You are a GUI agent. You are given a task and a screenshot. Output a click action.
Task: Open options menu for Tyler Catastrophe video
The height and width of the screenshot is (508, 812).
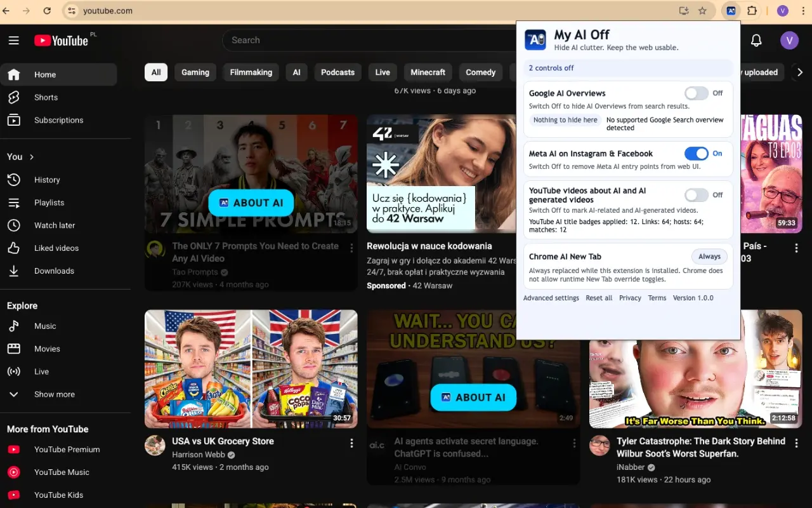tap(797, 443)
